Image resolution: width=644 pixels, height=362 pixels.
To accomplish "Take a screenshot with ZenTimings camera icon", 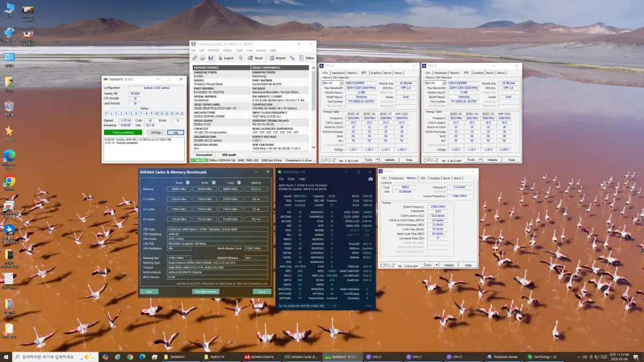I will pos(370,179).
